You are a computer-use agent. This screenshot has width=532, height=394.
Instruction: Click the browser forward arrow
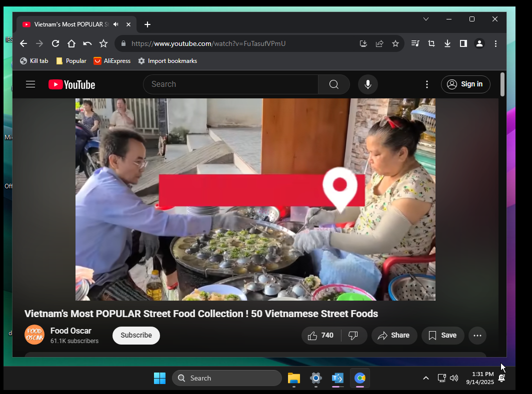point(39,44)
